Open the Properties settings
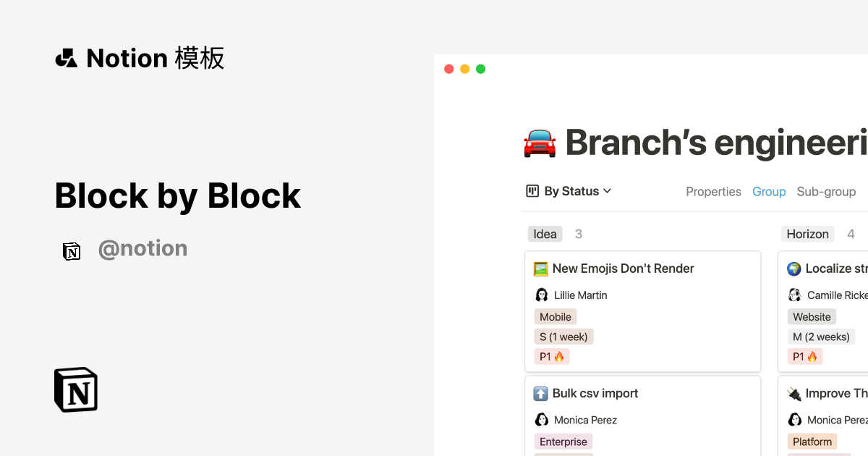Viewport: 868px width, 456px height. (713, 191)
